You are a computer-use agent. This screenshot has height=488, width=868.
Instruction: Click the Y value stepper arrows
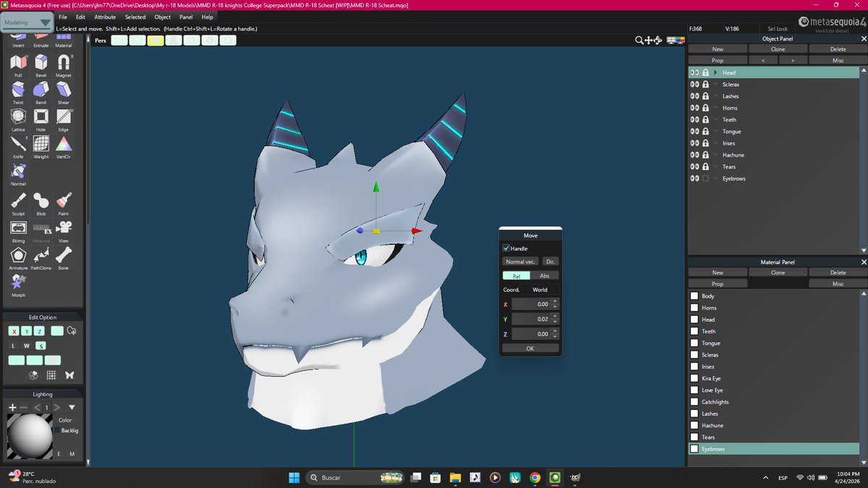554,319
